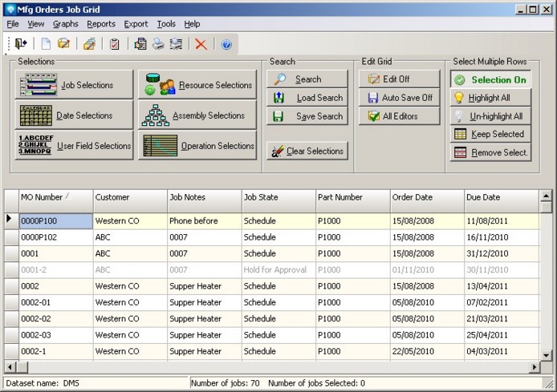Open the Reports menu

click(101, 24)
